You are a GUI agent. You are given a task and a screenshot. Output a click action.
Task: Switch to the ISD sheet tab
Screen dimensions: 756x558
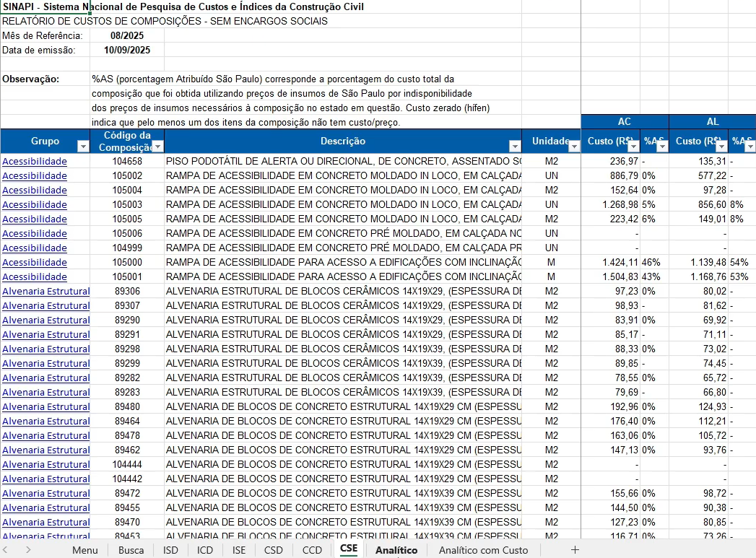170,550
